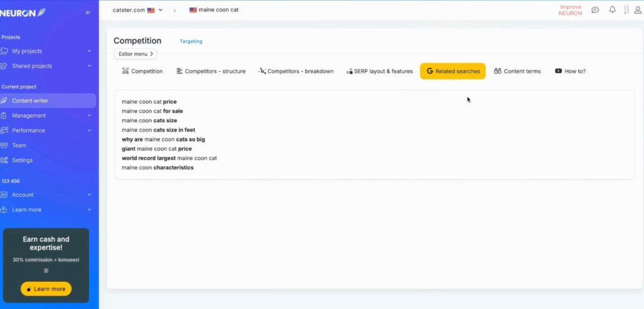Open the notifications bell
The height and width of the screenshot is (309, 644).
(613, 9)
